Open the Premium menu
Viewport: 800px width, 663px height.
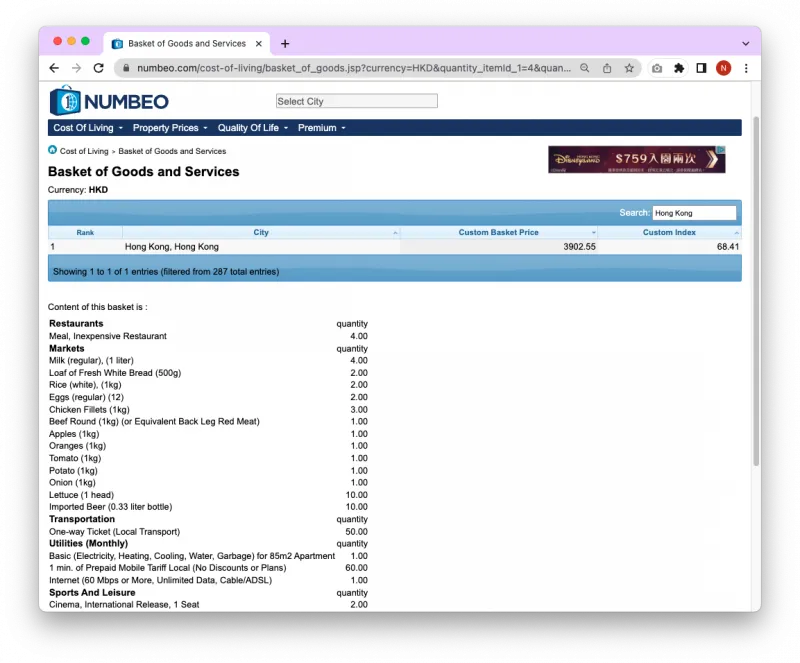(321, 128)
